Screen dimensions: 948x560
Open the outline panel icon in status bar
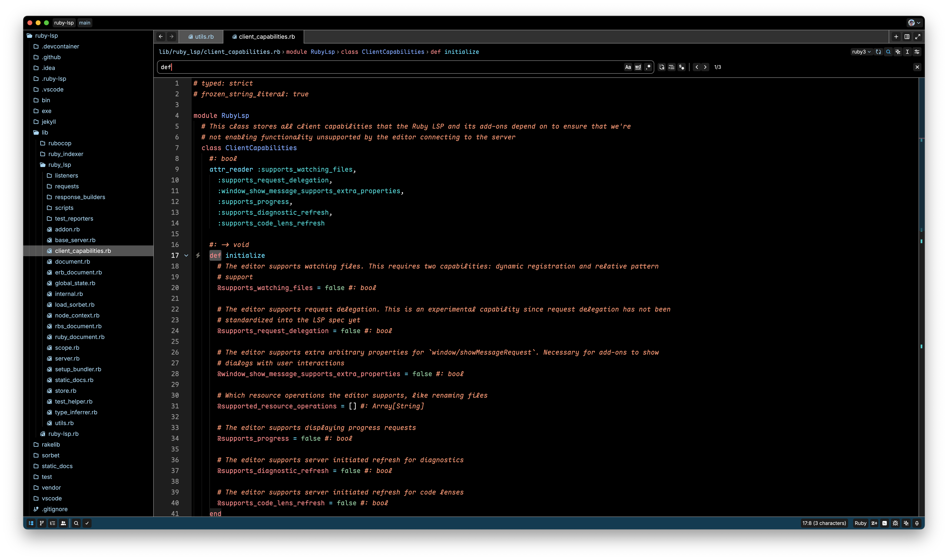pyautogui.click(x=52, y=523)
